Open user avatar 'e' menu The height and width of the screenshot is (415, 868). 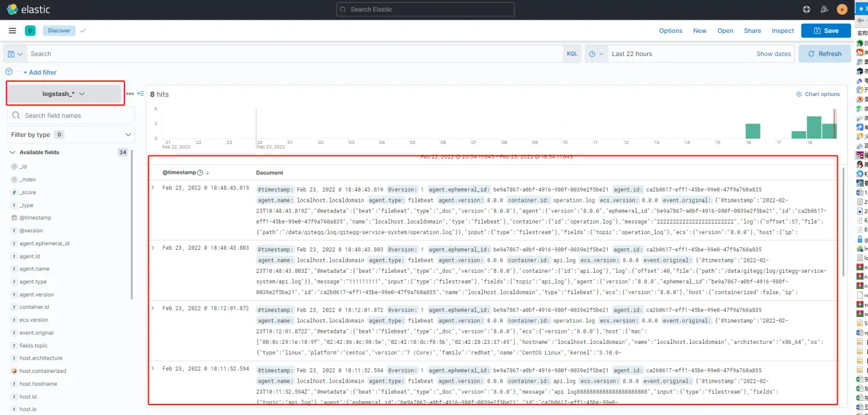(x=842, y=9)
